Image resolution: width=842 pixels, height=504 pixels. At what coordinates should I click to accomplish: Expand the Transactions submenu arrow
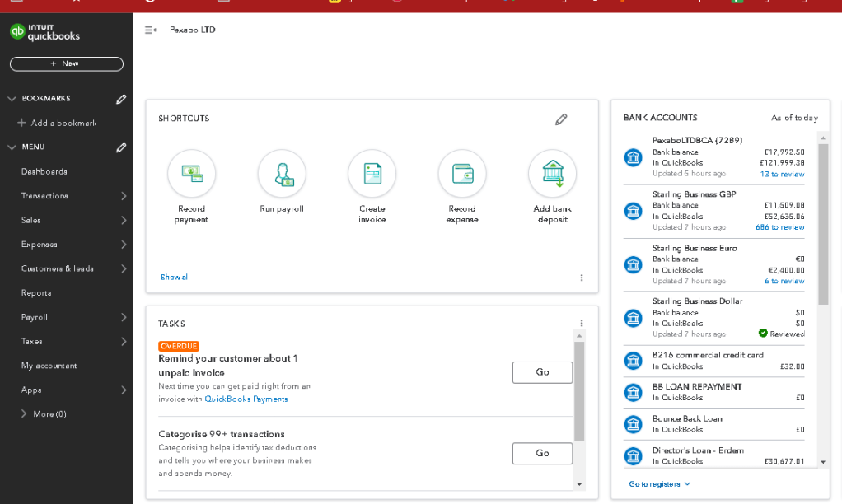click(x=124, y=196)
